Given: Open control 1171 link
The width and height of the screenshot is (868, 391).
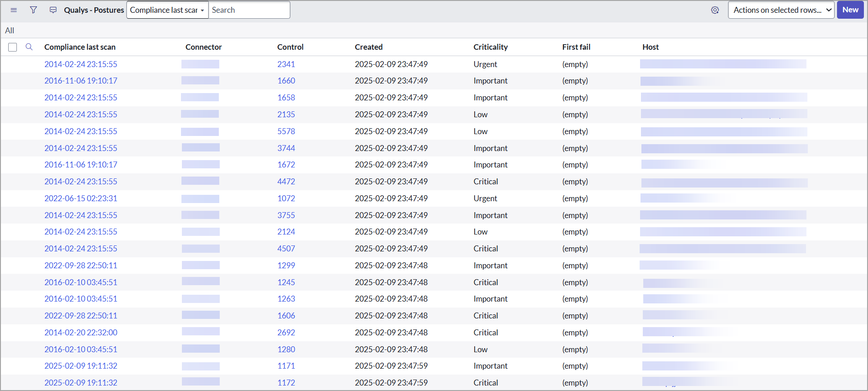Looking at the screenshot, I should (x=286, y=366).
